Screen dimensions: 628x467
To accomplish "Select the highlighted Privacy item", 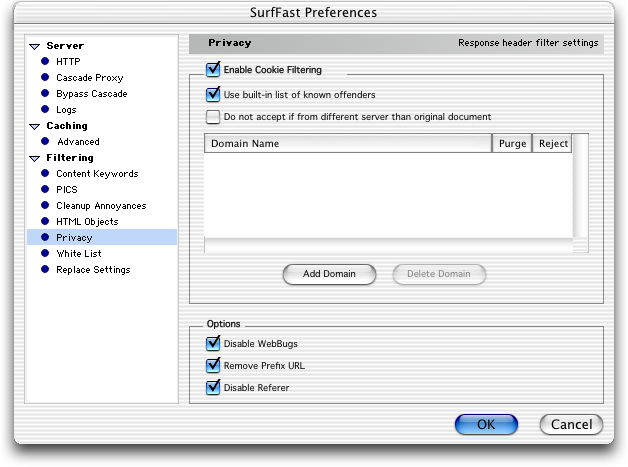I will click(x=102, y=237).
